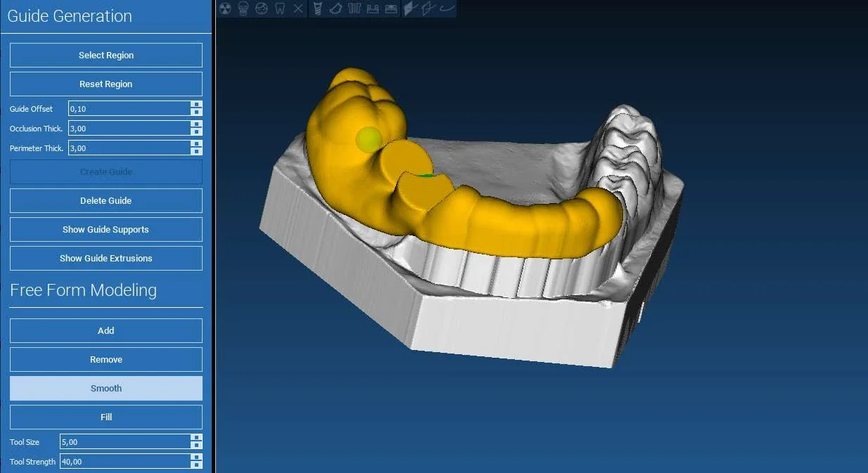Screen dimensions: 868x473
Task: Click the greyed-out Create Guide button
Action: (x=106, y=172)
